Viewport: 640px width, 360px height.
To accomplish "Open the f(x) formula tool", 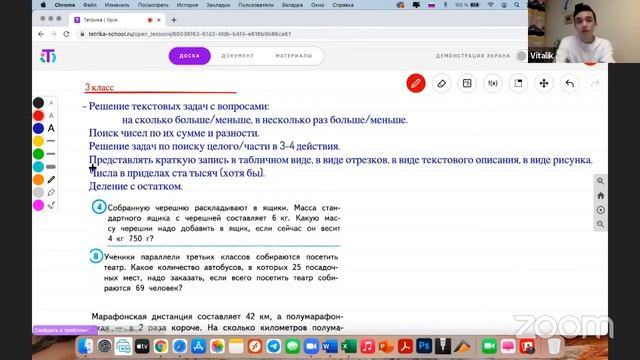I will tap(493, 83).
